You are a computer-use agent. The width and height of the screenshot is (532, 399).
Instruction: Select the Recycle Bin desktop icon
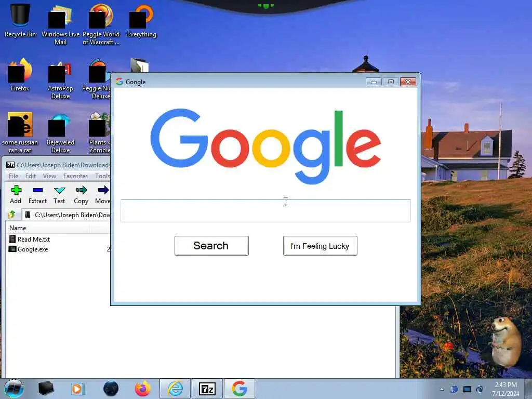[20, 20]
